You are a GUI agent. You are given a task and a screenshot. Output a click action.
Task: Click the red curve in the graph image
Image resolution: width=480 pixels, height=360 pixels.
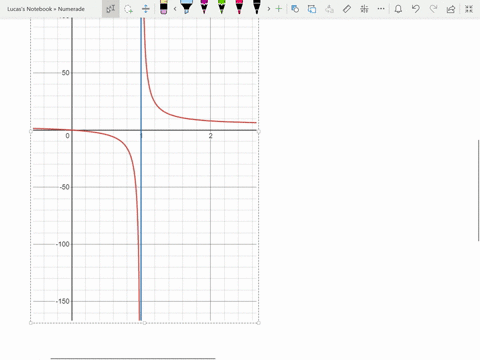coord(154,101)
